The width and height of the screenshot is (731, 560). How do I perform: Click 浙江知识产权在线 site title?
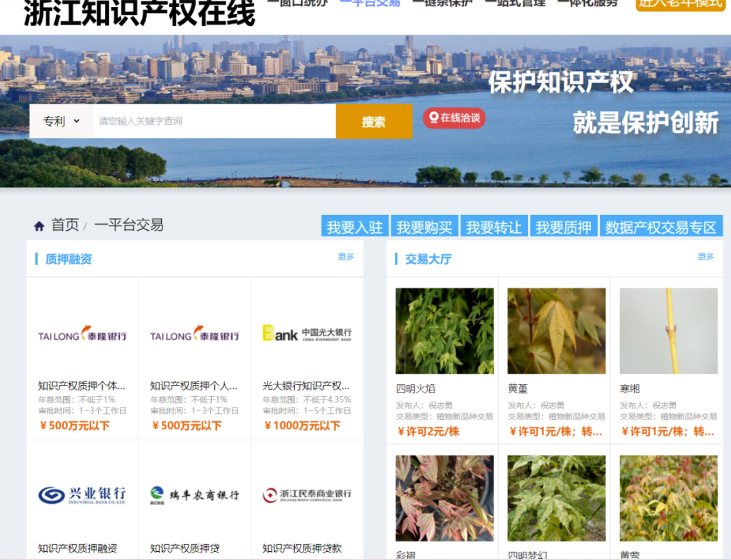click(x=139, y=13)
